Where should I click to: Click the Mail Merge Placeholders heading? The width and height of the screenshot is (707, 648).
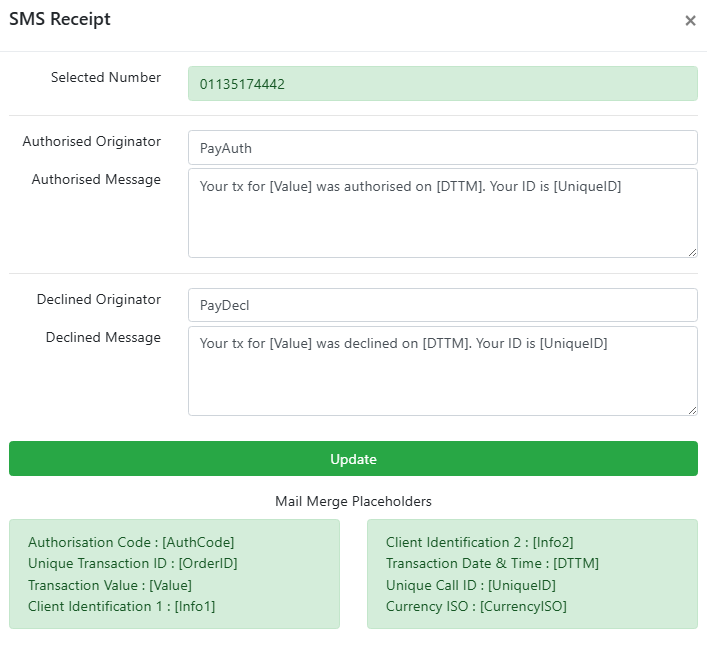pos(353,501)
